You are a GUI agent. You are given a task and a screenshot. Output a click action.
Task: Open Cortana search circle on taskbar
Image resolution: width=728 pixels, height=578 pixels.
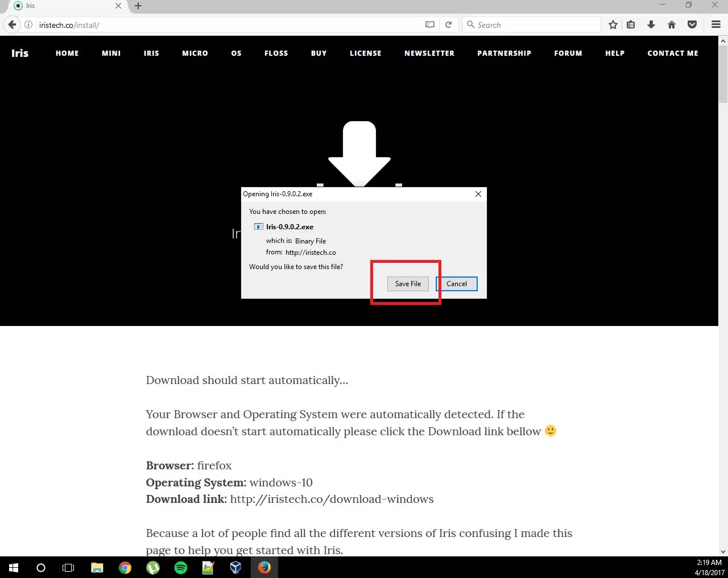pyautogui.click(x=41, y=567)
